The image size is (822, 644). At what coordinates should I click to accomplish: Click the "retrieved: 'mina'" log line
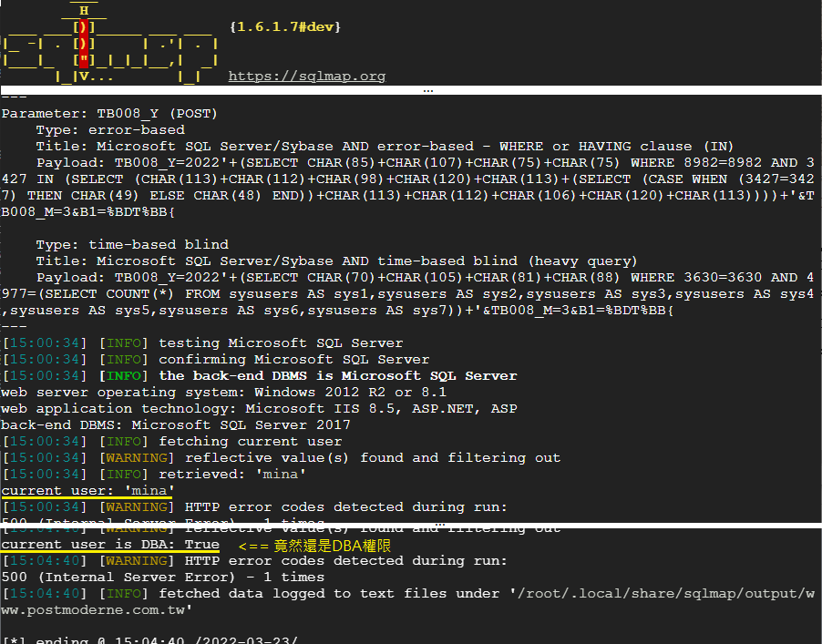154,474
